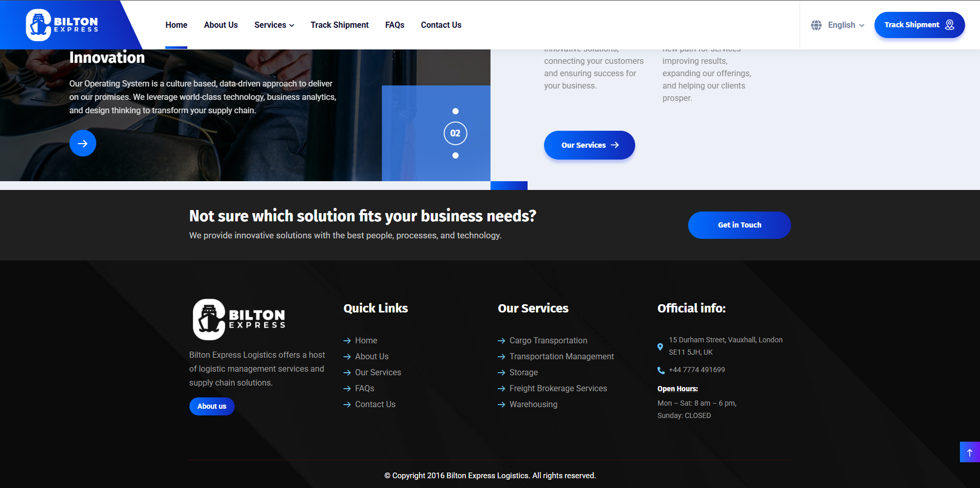The height and width of the screenshot is (488, 980).
Task: Open the Warehousing footer link
Action: [533, 405]
